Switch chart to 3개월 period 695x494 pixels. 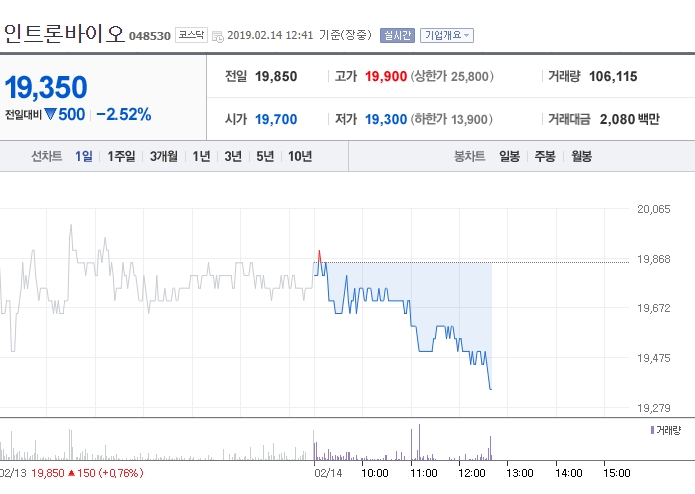pyautogui.click(x=164, y=156)
